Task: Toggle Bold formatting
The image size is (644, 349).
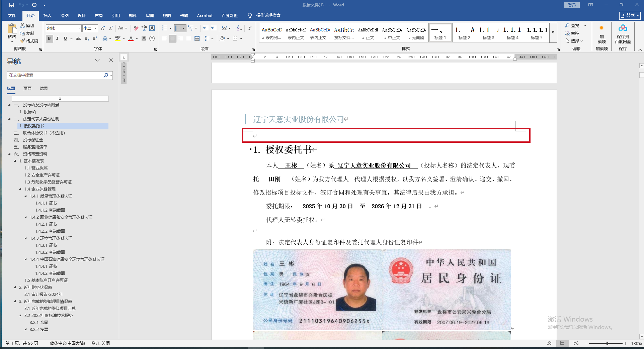Action: 49,39
